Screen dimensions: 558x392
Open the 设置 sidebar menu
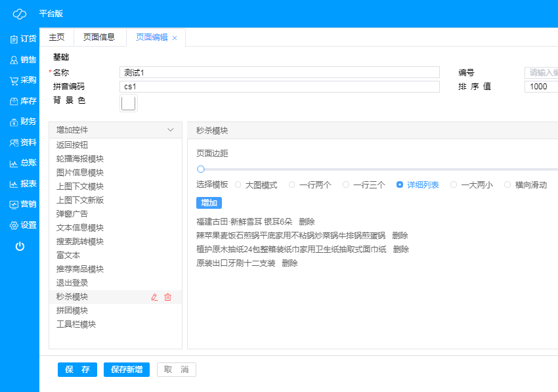tap(23, 225)
